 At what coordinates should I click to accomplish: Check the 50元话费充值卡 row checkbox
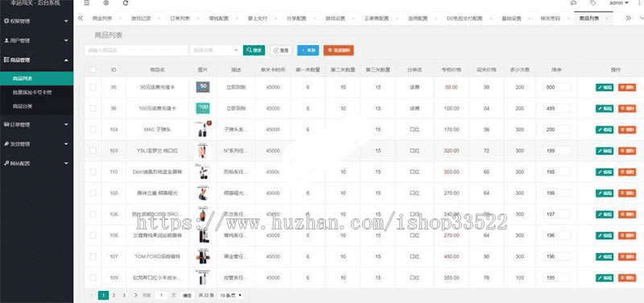(x=93, y=87)
